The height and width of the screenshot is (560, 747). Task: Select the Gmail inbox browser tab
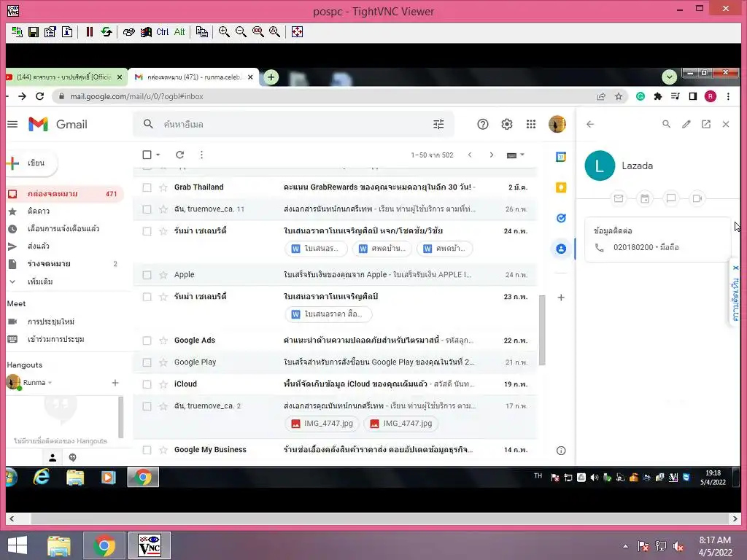[193, 77]
